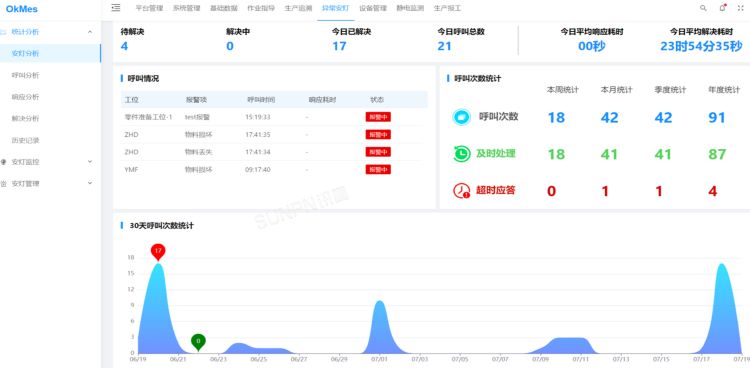Open the notification bell icon

click(723, 8)
